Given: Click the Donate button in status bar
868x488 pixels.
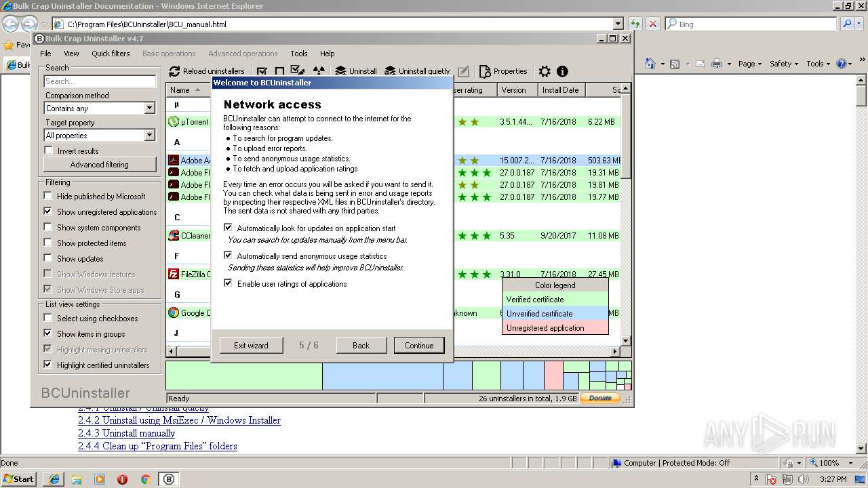Looking at the screenshot, I should click(600, 399).
